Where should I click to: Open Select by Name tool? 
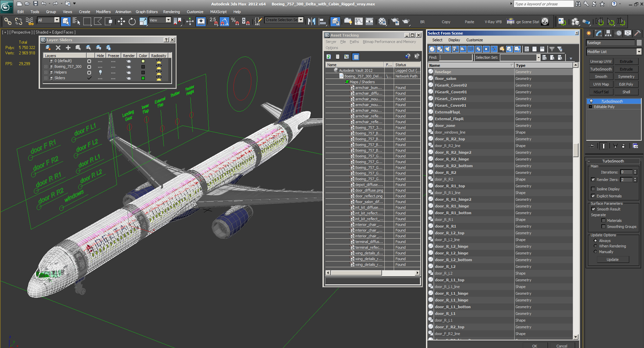click(76, 21)
